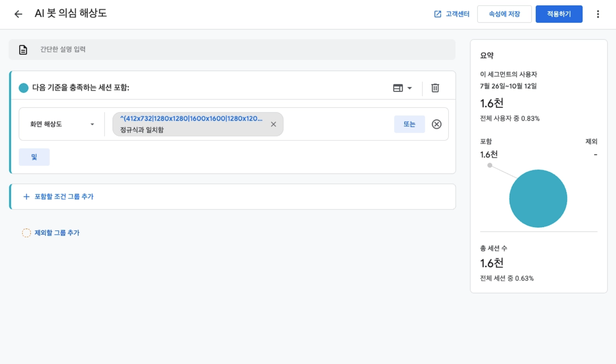
Task: Click the 7월 26일~10월 12일 date range
Action: (508, 86)
